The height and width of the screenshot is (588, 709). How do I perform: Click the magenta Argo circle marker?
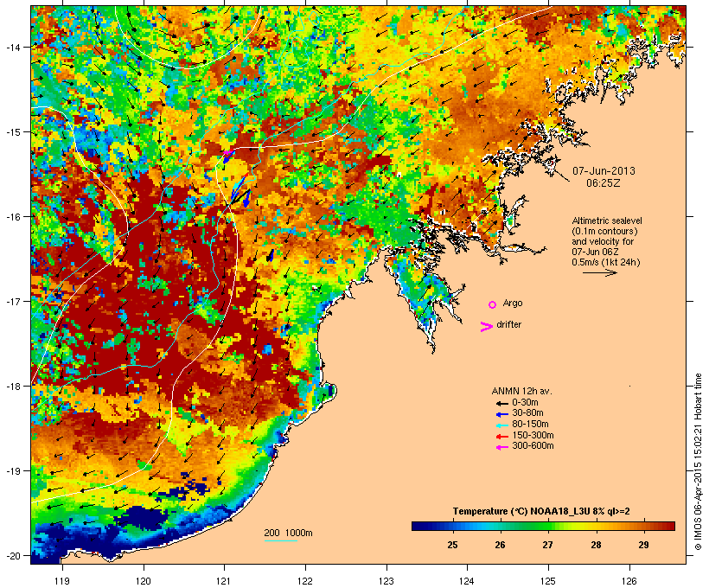point(493,304)
